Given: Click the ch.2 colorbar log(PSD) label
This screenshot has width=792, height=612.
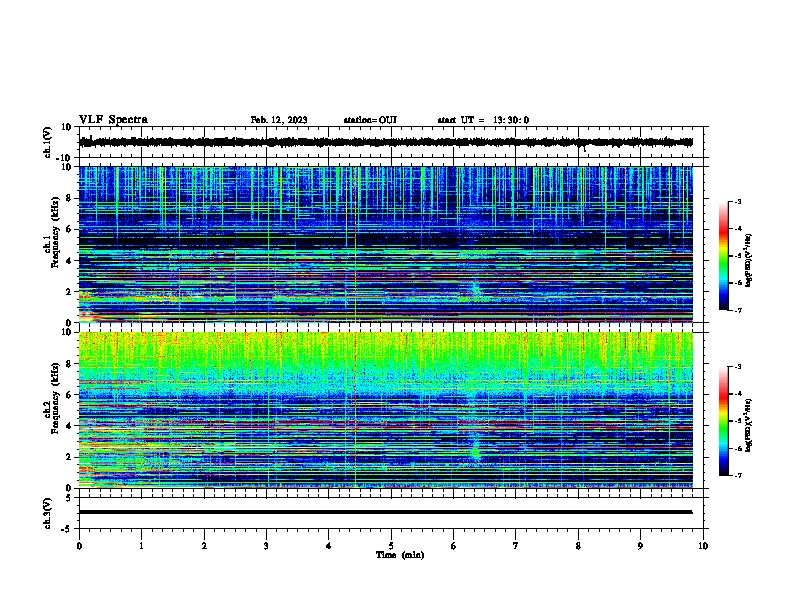Looking at the screenshot, I should click(x=748, y=425).
